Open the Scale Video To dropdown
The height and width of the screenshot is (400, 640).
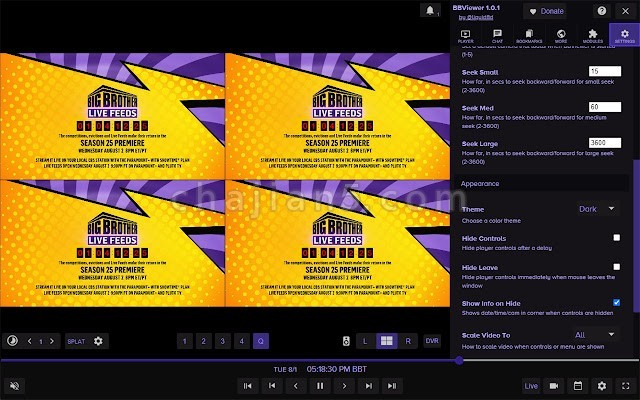click(x=594, y=335)
